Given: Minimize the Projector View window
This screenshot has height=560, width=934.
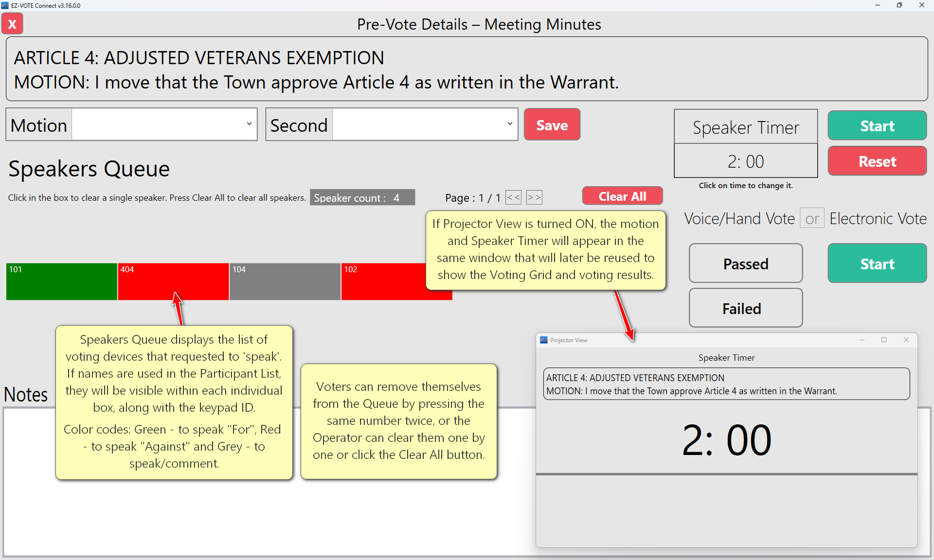Looking at the screenshot, I should 862,340.
